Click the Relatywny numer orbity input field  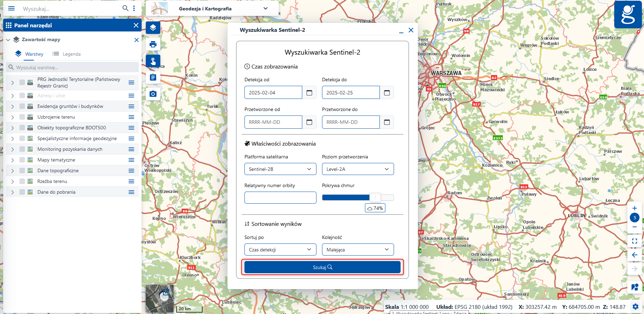click(280, 197)
